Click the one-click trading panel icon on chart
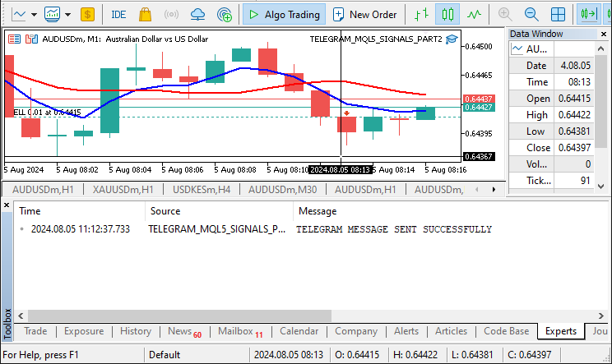The width and height of the screenshot is (612, 364). pyautogui.click(x=15, y=39)
